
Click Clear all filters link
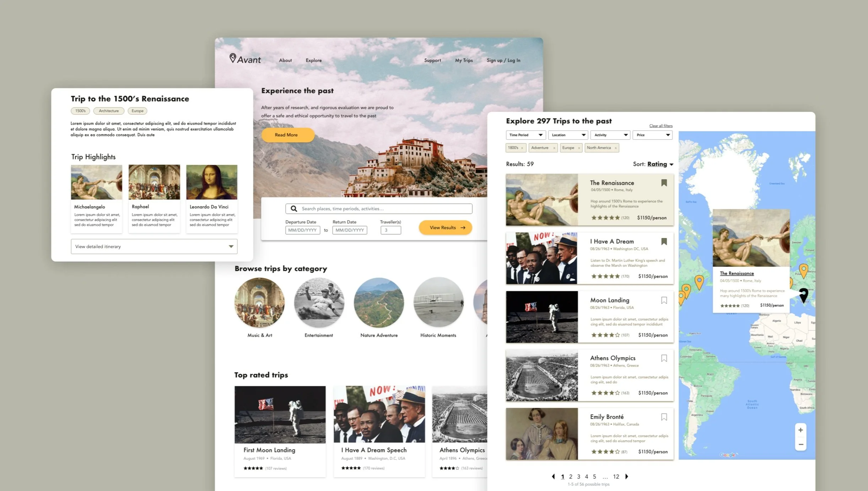(661, 126)
